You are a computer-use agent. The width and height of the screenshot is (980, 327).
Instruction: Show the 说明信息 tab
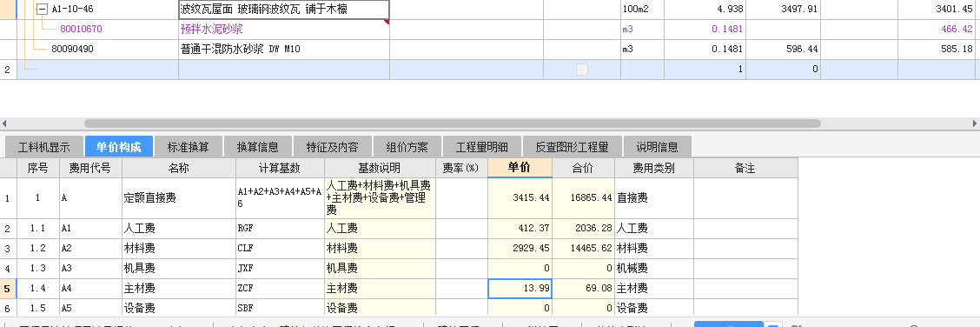tap(658, 148)
